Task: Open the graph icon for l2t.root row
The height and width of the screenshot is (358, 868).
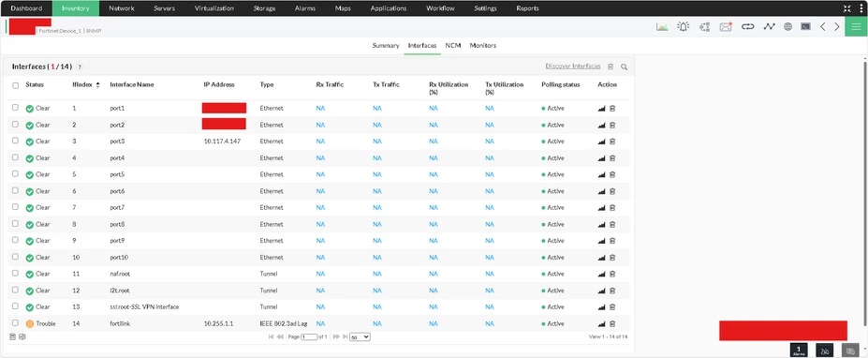Action: point(602,291)
